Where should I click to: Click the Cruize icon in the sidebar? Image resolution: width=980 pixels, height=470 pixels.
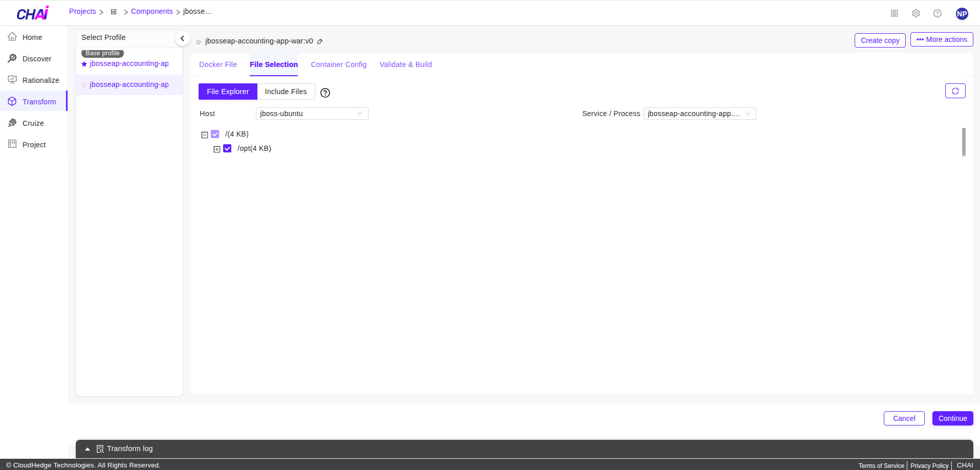point(12,123)
